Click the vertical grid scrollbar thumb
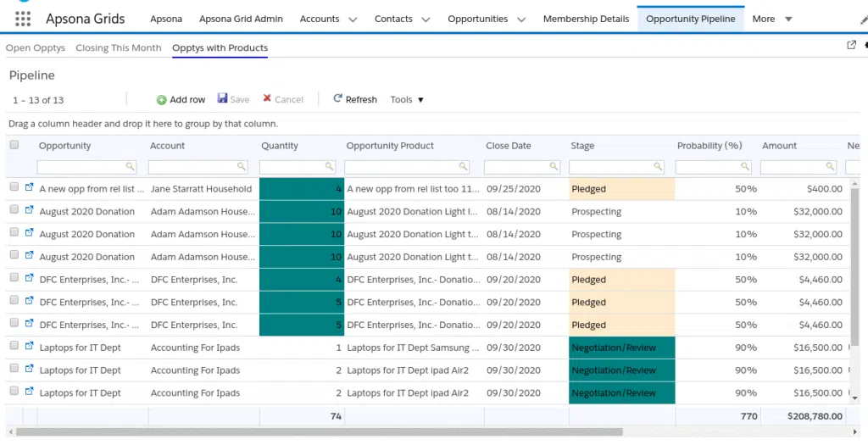This screenshot has width=868, height=445. pos(854,267)
